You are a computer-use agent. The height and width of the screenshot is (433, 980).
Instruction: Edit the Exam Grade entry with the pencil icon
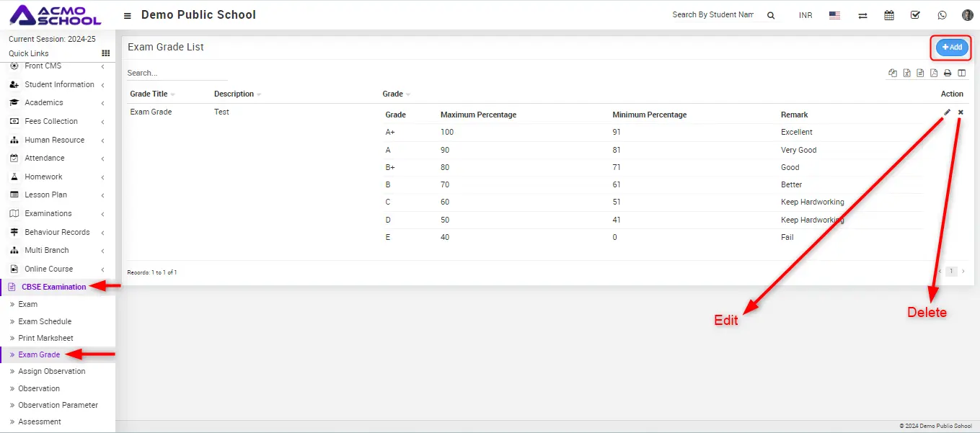[x=948, y=112]
